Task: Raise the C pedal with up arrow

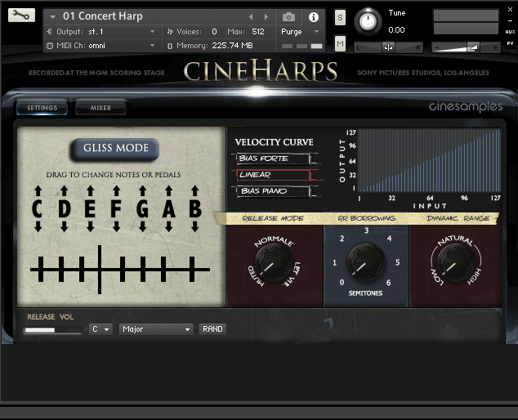Action: point(38,190)
